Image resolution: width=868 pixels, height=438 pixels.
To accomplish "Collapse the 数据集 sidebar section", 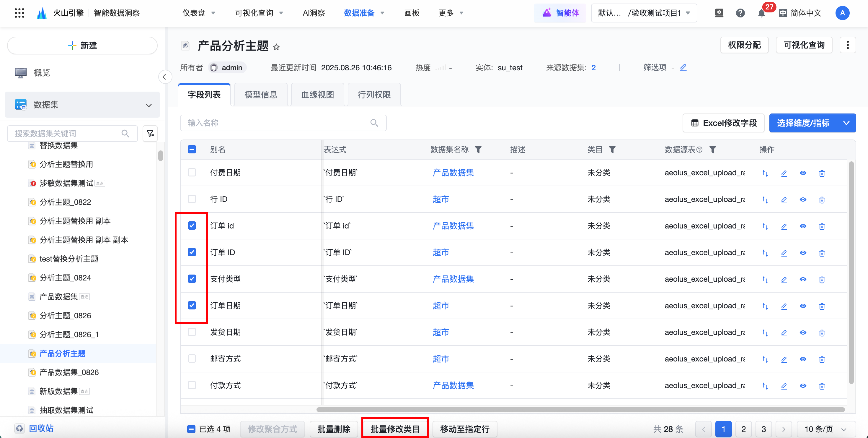I will pos(148,105).
